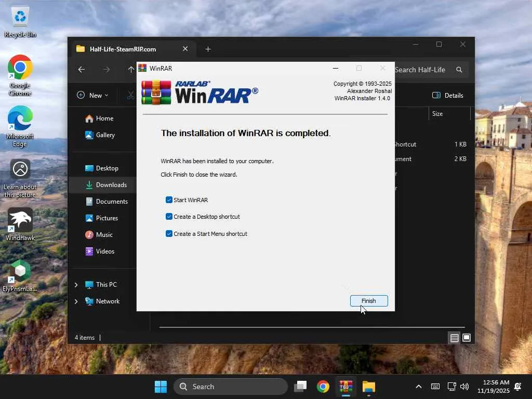Sort by the Size column header
This screenshot has height=399, width=532.
coord(449,114)
